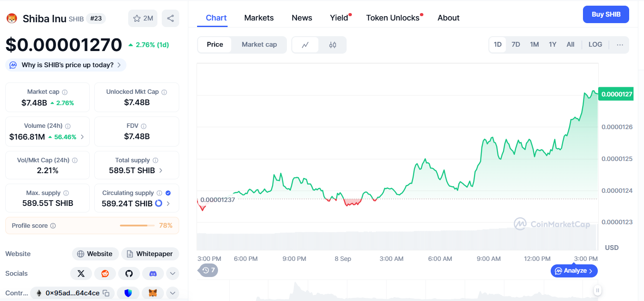Click the 0.0000127 current price chart label

point(616,94)
